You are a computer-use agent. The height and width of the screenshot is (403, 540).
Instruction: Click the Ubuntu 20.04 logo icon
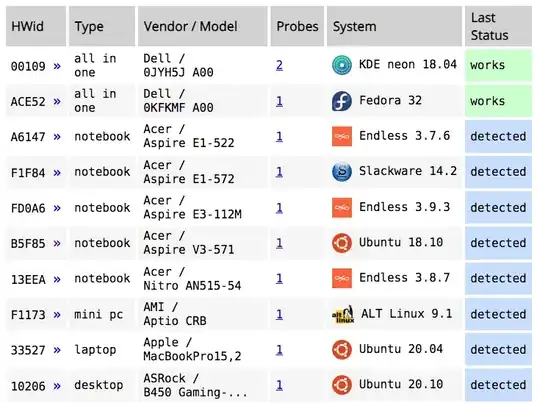pos(342,349)
